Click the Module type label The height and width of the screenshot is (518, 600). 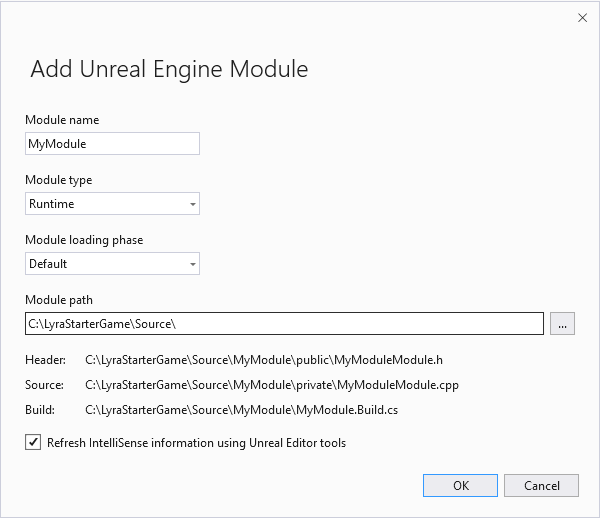click(x=59, y=180)
